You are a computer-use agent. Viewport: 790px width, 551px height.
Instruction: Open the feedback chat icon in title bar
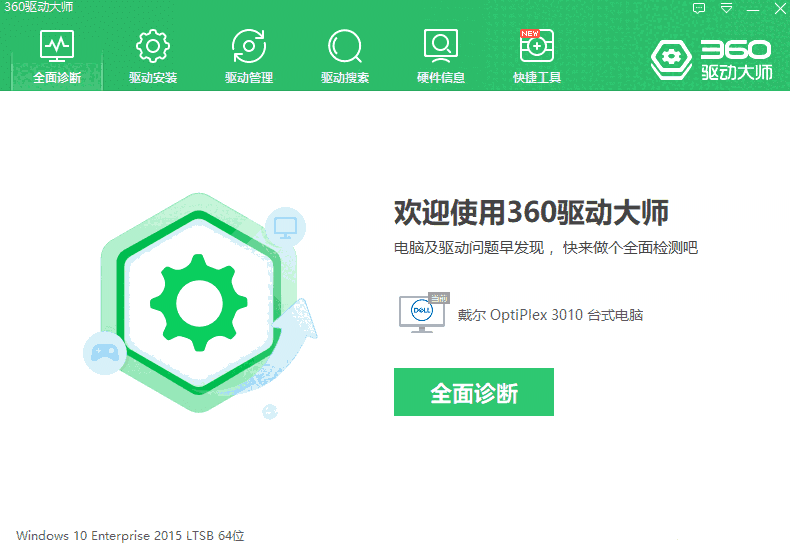point(699,9)
